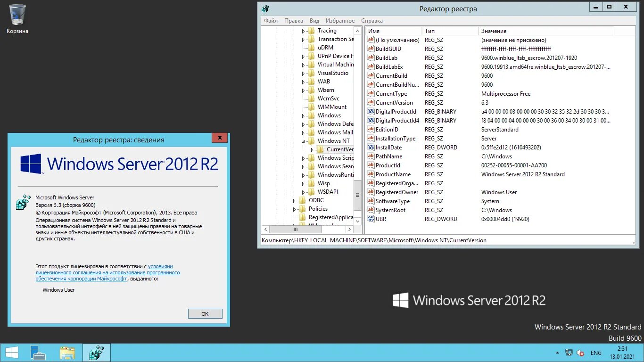Select the WAB folder icon
The height and width of the screenshot is (362, 644).
(x=311, y=82)
